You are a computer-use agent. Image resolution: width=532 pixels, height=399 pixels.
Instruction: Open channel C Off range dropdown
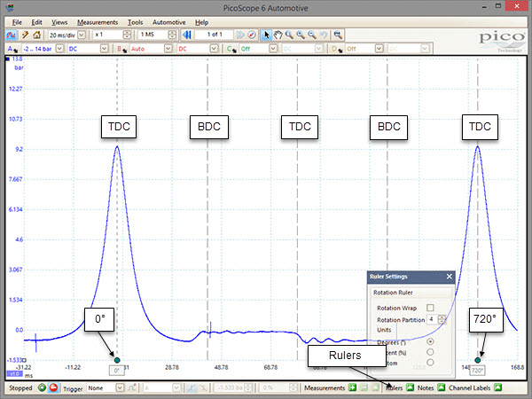[273, 49]
